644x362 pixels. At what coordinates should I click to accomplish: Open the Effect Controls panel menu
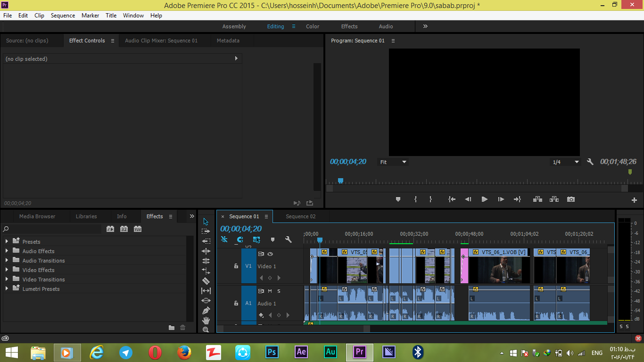coord(113,41)
